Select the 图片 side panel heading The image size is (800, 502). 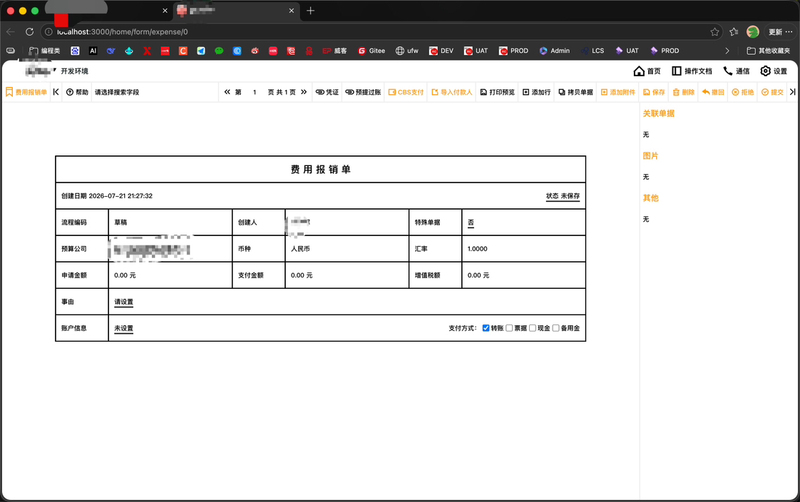651,156
